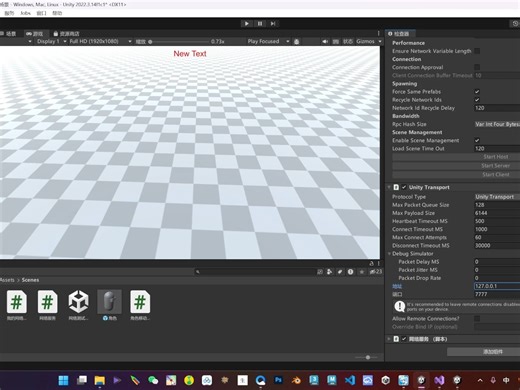The width and height of the screenshot is (520, 390).
Task: Click the Start Server button
Action: coord(456,166)
